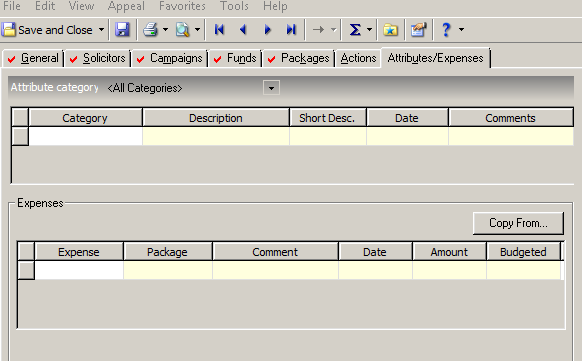Expand the Help dropdown arrow
The image size is (582, 361).
tap(461, 30)
